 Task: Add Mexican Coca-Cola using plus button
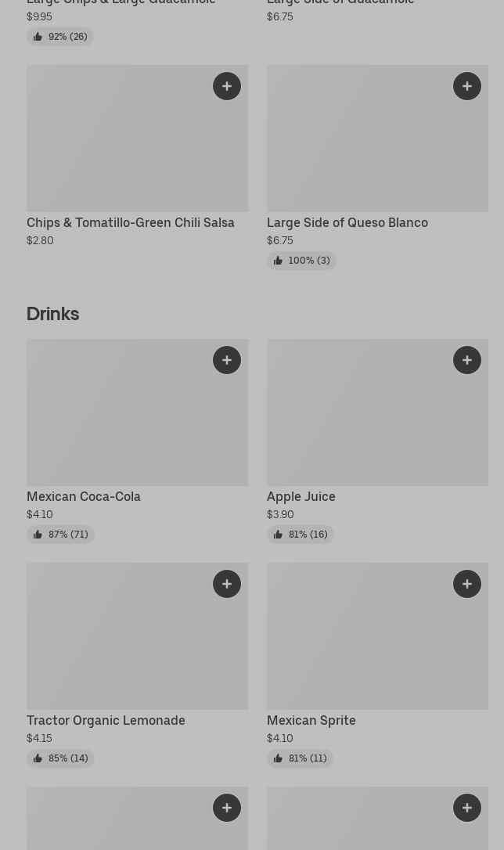pos(227,360)
